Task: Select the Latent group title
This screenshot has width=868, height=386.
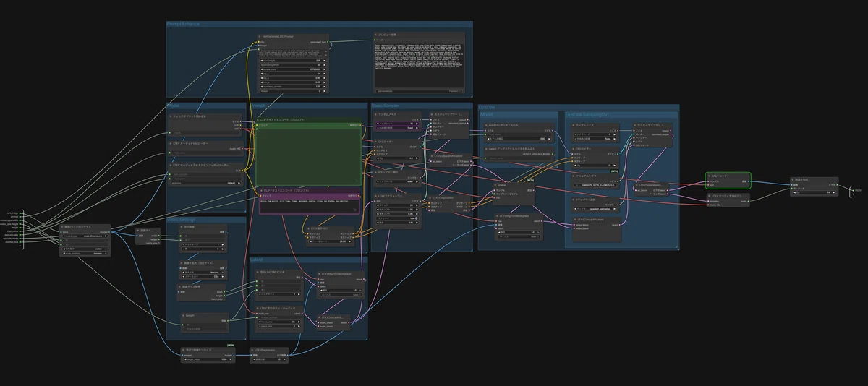Action: point(257,259)
